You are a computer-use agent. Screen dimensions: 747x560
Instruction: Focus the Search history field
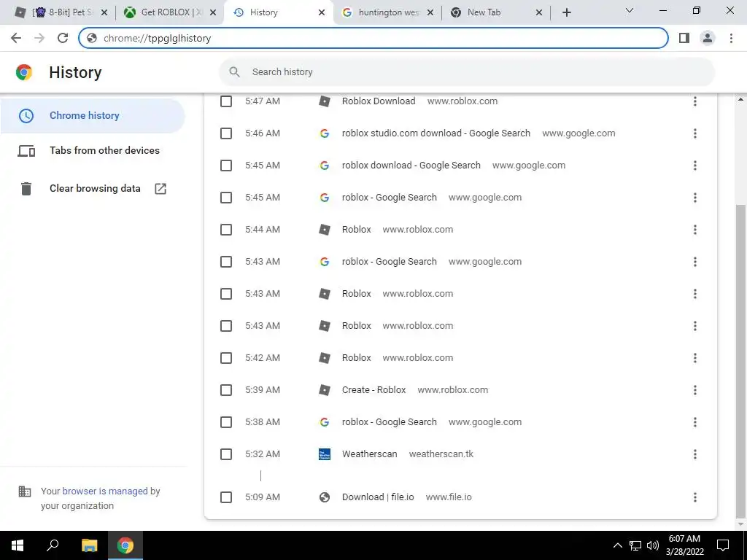pos(467,72)
